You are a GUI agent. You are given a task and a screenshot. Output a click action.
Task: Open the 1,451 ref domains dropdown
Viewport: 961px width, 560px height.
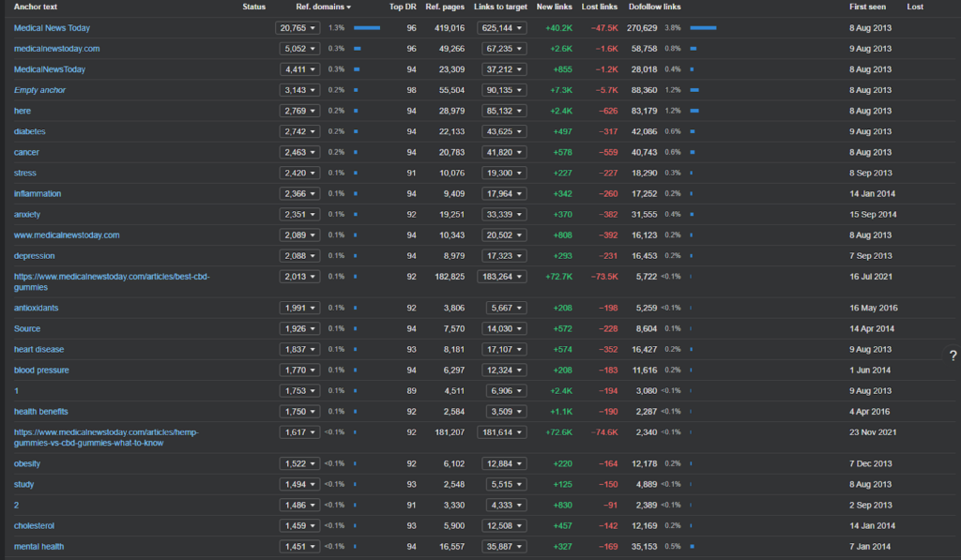299,547
